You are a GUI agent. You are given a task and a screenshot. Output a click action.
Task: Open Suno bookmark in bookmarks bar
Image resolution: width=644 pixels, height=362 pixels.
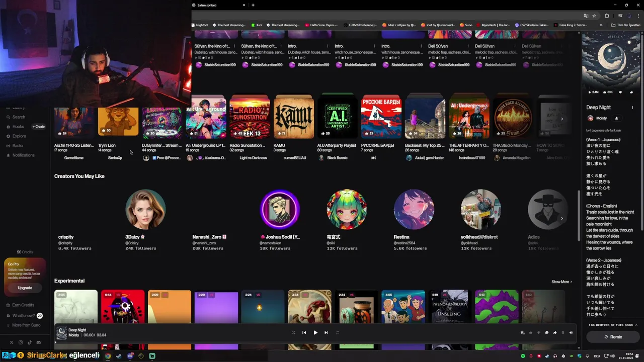[465, 25]
